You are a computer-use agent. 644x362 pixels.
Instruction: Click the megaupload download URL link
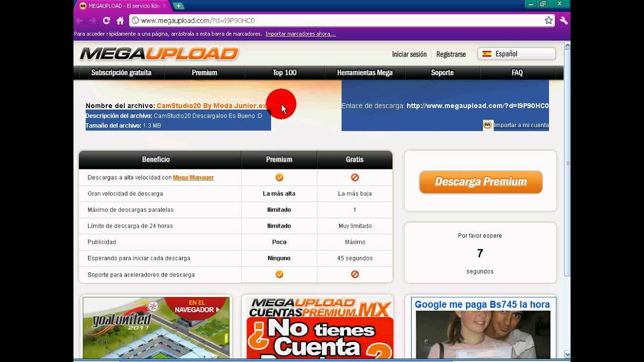pos(477,106)
